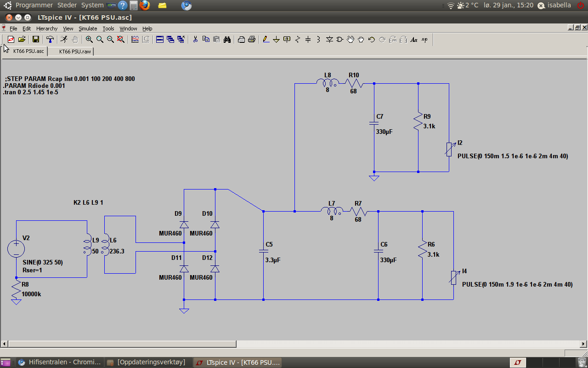Screen dimensions: 588x368
Task: Open the Simulate menu
Action: [x=87, y=29]
